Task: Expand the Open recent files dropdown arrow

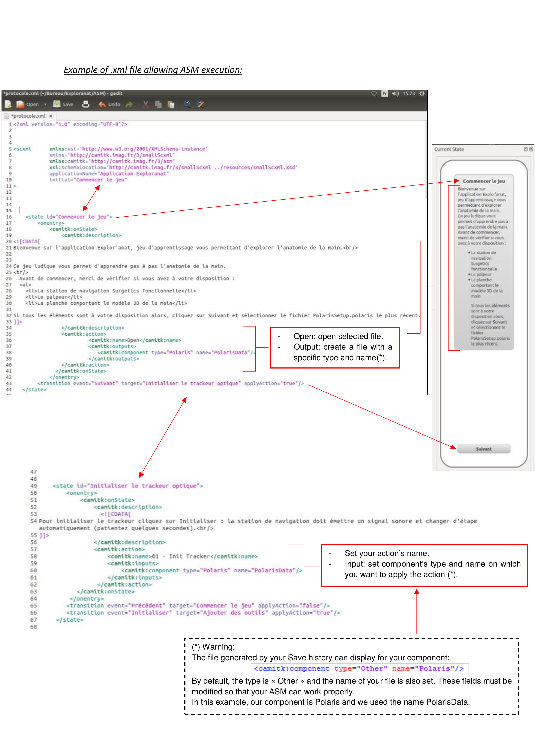Action: [45, 104]
